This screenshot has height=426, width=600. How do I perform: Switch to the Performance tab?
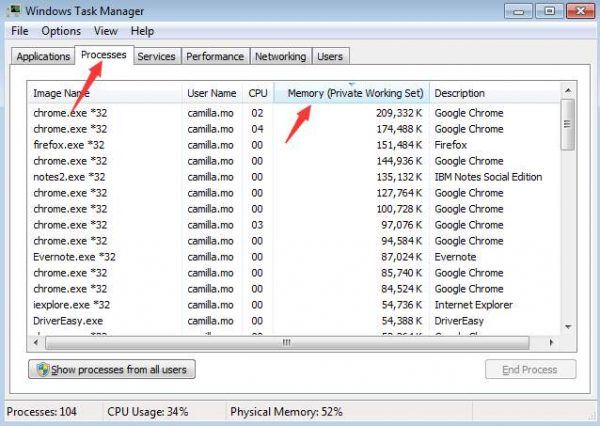click(215, 57)
